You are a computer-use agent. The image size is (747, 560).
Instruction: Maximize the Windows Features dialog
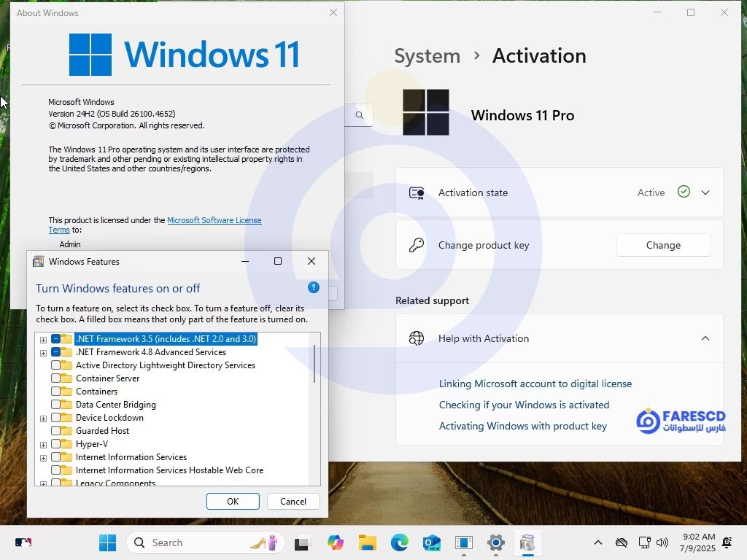pyautogui.click(x=278, y=261)
